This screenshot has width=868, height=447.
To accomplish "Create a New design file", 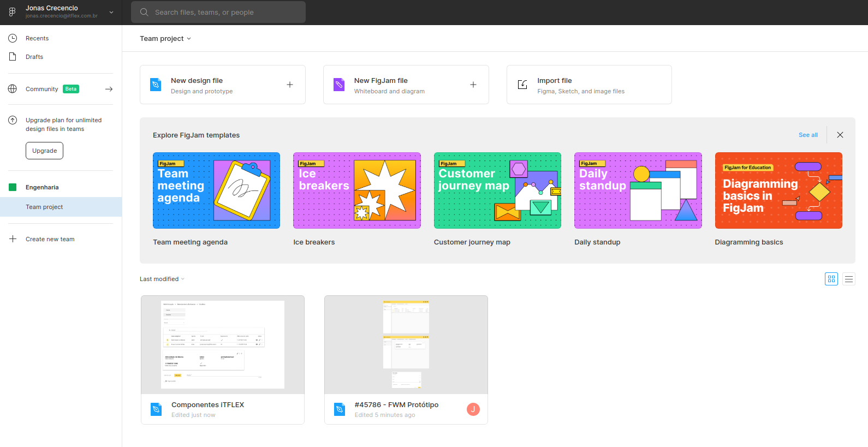I will [x=223, y=85].
